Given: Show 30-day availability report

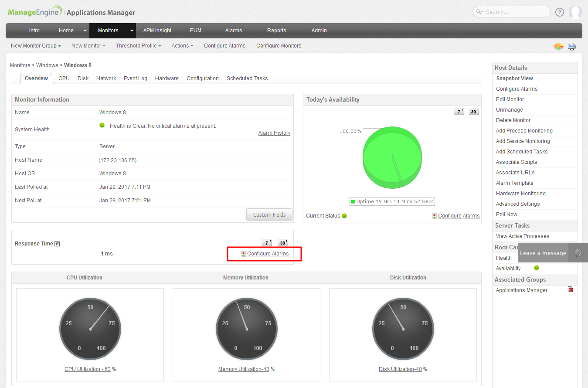Looking at the screenshot, I should pos(474,112).
